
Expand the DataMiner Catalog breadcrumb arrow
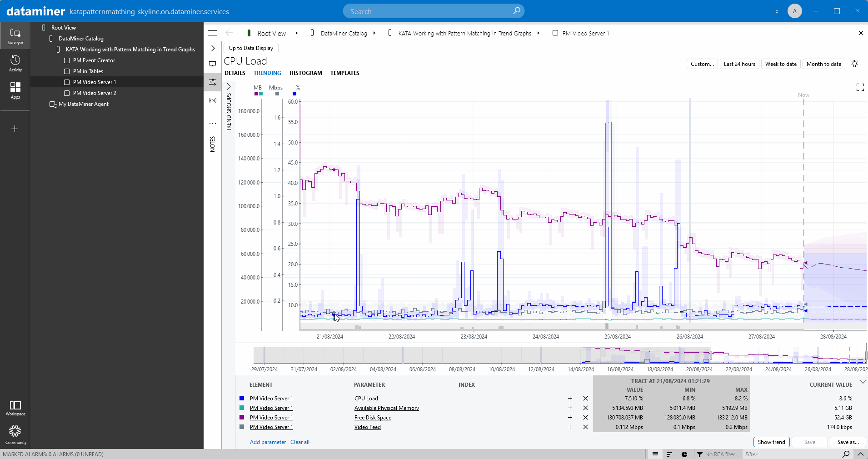click(x=374, y=33)
